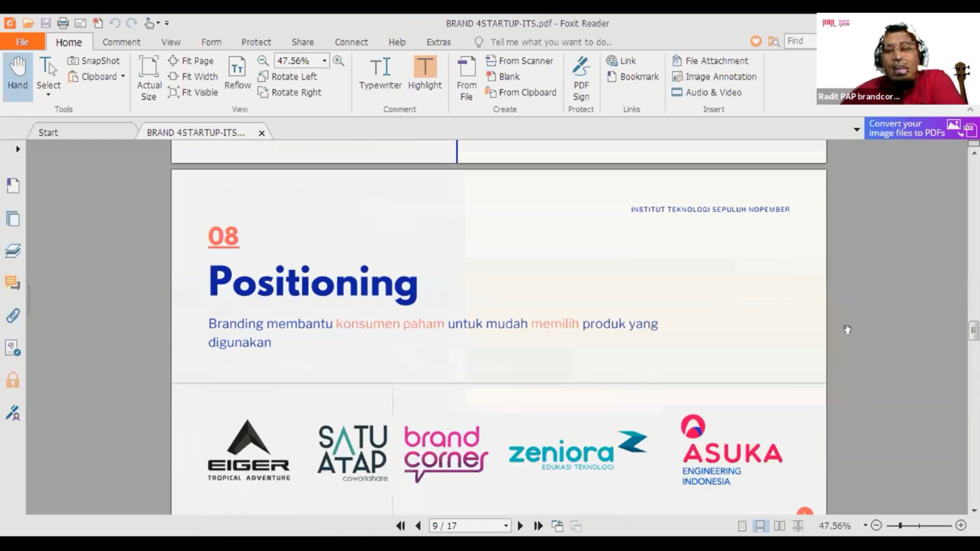
Task: Rotate the page left
Action: pos(288,77)
